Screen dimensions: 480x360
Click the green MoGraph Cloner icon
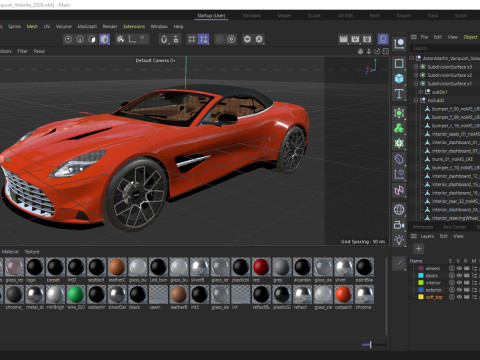[x=399, y=128]
